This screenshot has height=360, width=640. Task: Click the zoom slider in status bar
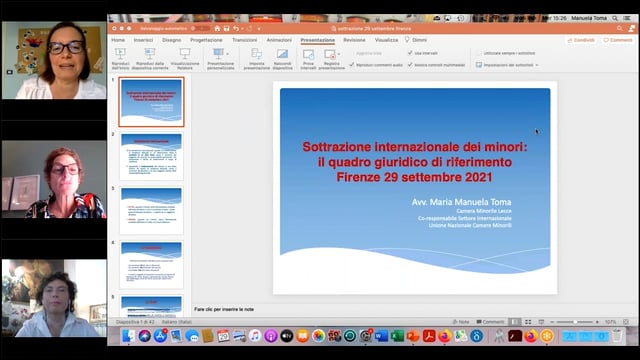click(x=575, y=322)
